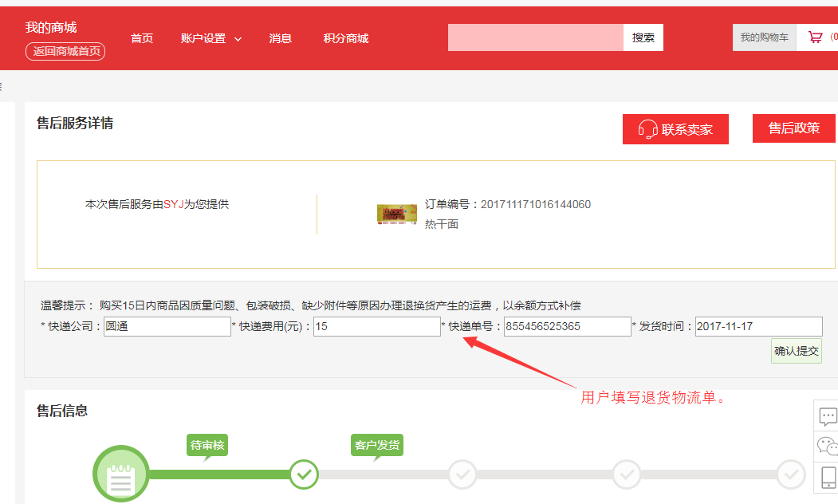The height and width of the screenshot is (504, 838).
Task: Click the green notepad step icon
Action: tap(120, 474)
